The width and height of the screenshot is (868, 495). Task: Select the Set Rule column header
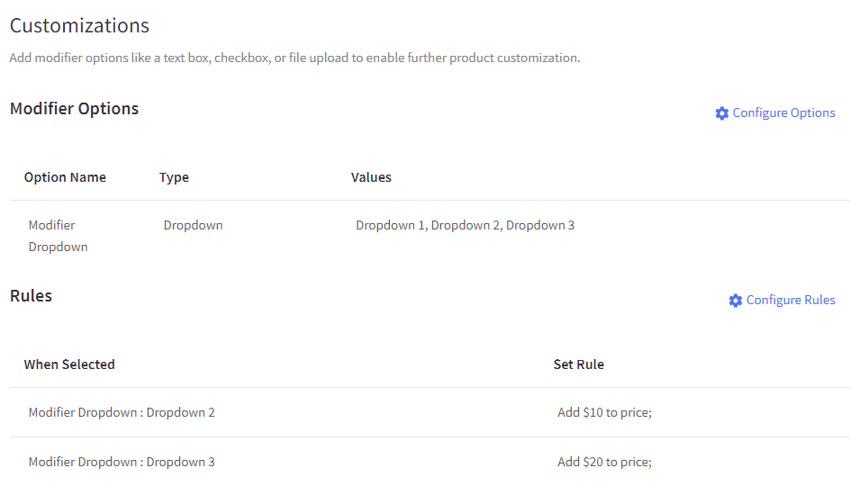pos(578,364)
